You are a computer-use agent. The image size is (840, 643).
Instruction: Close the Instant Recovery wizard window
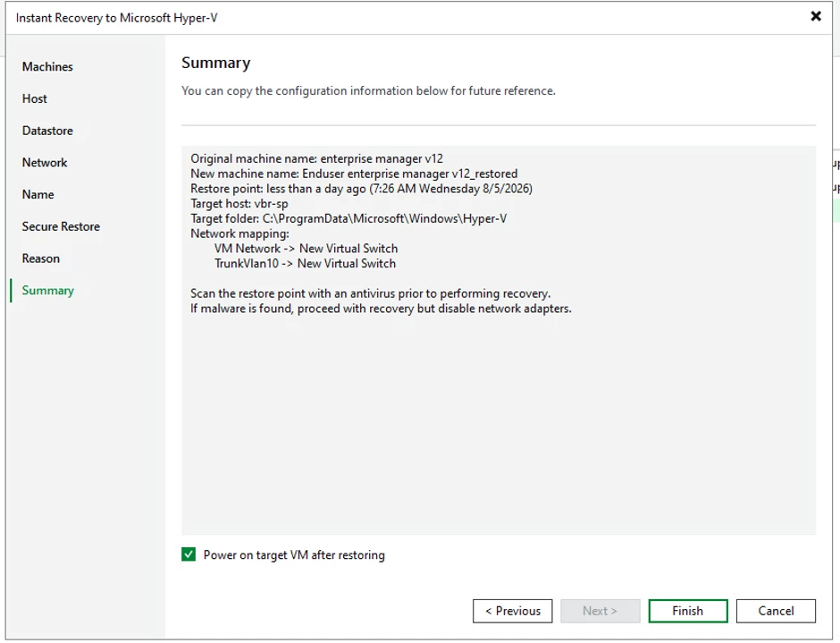(815, 16)
